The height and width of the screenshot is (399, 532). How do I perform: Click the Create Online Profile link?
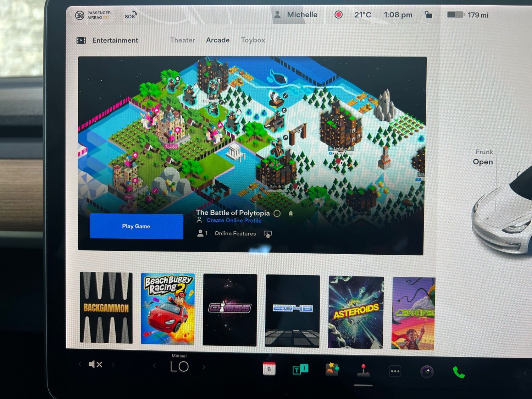(x=234, y=220)
